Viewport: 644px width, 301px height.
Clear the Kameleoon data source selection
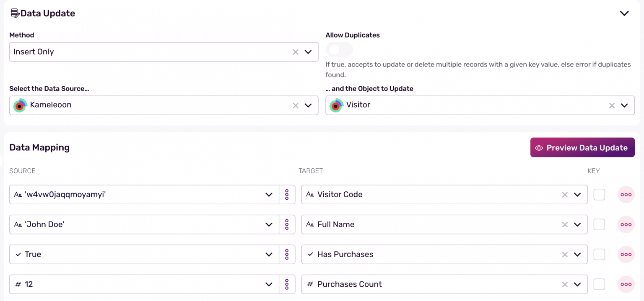click(296, 105)
